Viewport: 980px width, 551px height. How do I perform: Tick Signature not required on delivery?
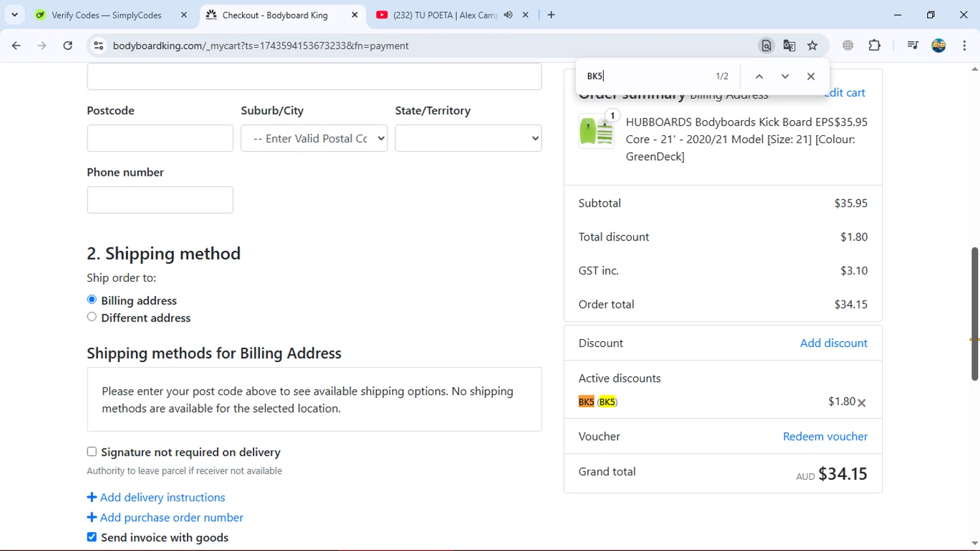point(91,452)
